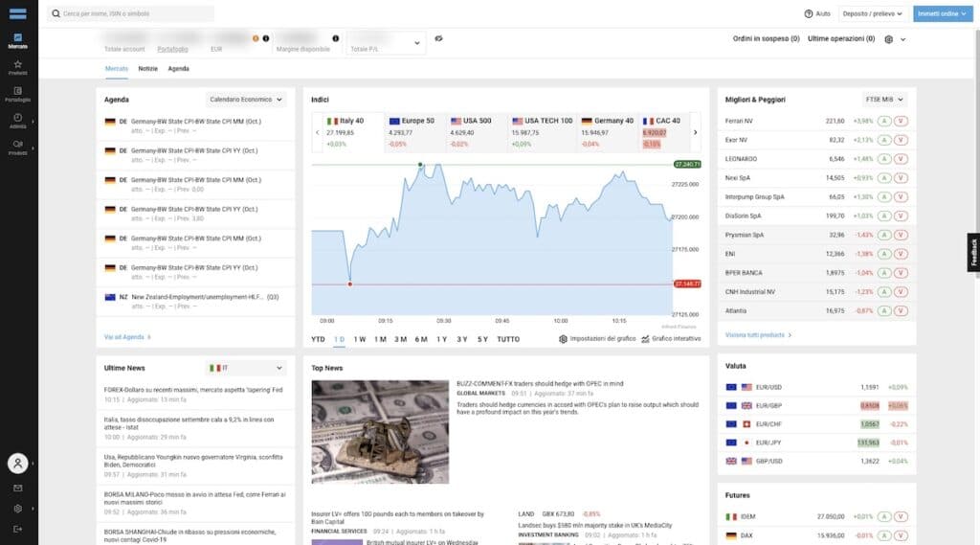
Task: Click the logout icon at sidebar bottom
Action: point(18,529)
